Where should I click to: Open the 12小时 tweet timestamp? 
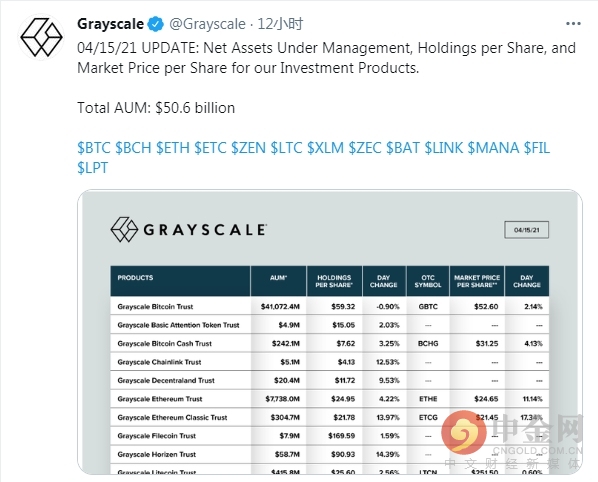coord(280,24)
